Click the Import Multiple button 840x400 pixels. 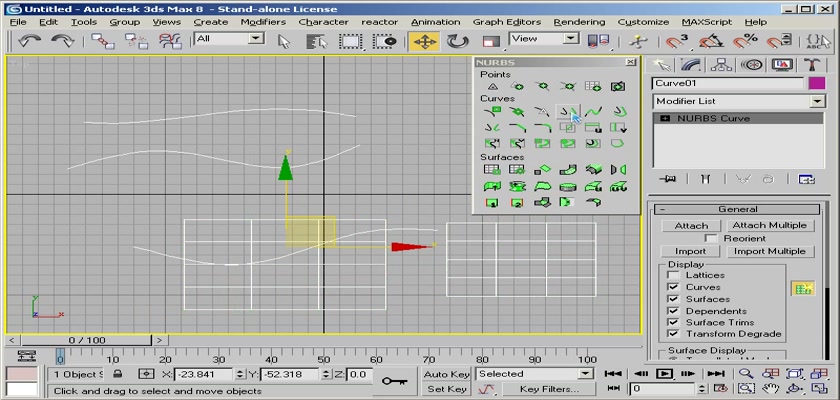770,251
